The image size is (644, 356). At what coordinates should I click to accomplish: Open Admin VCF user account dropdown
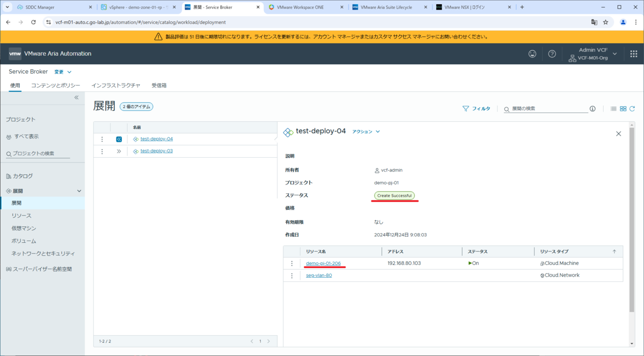click(x=592, y=54)
